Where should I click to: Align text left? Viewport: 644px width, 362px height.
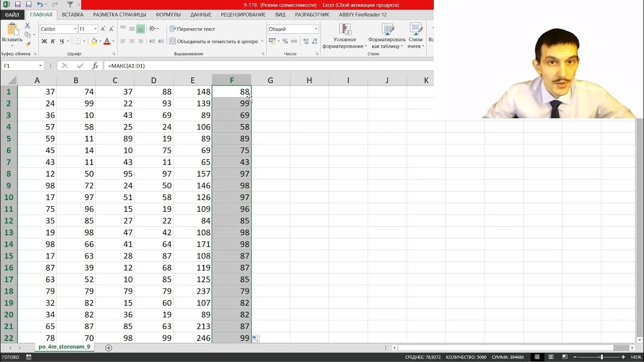click(x=123, y=41)
